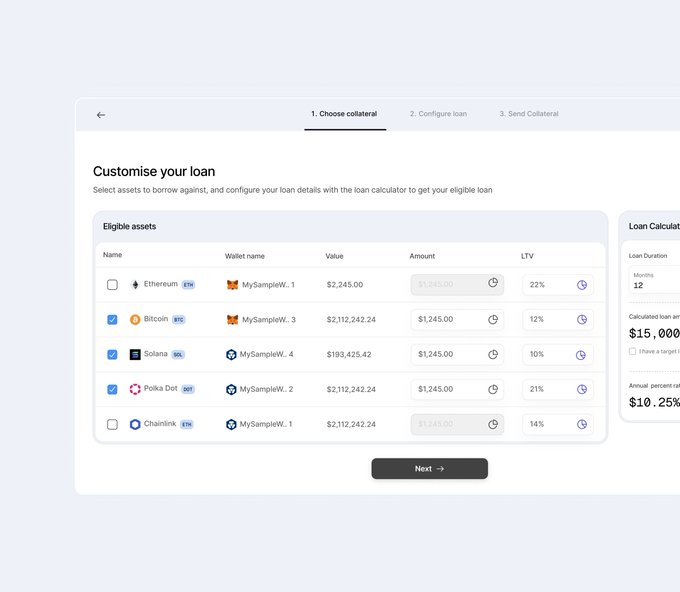This screenshot has width=680, height=592.
Task: Click the Next button
Action: click(429, 468)
